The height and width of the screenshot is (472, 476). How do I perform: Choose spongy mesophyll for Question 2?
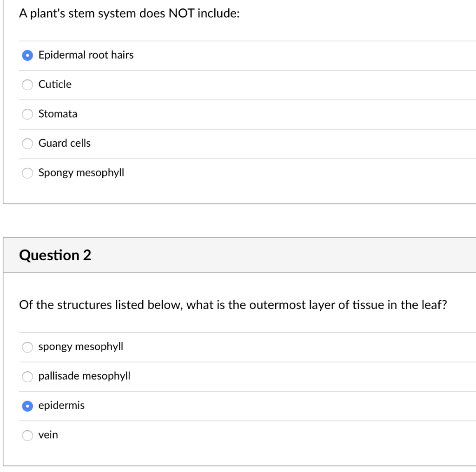[x=27, y=347]
